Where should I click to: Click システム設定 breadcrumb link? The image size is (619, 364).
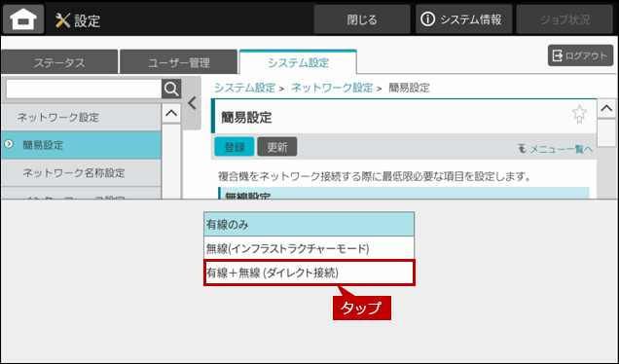point(244,88)
